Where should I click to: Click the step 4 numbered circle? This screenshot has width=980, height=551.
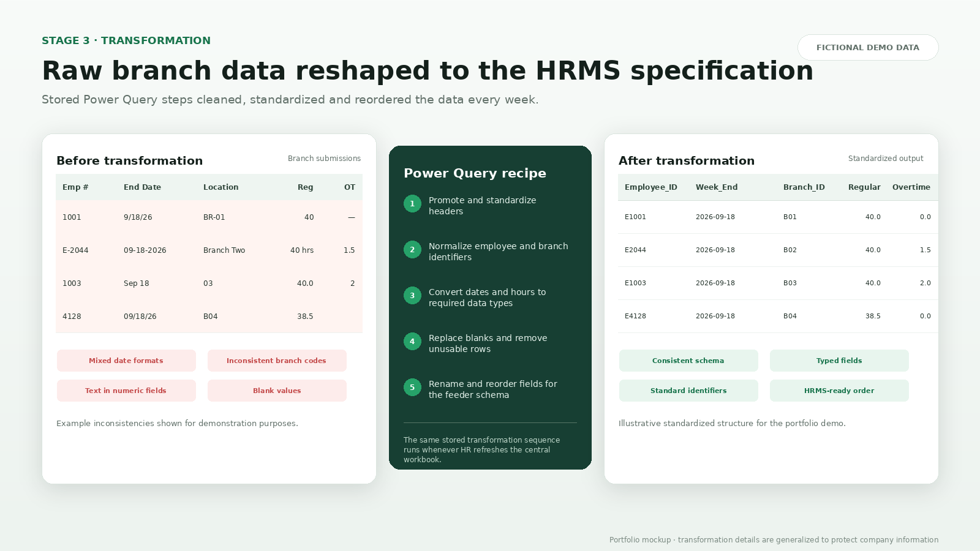[412, 342]
